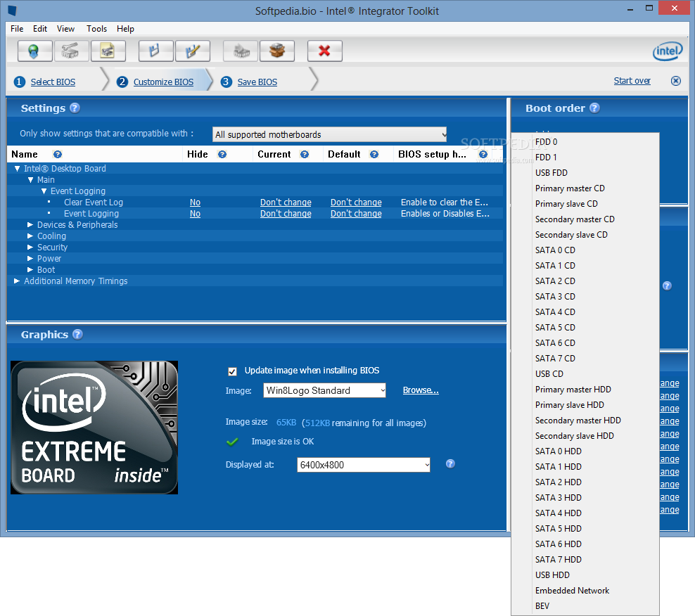Image resolution: width=695 pixels, height=616 pixels.
Task: Select USB FDD from boot device list
Action: tap(585, 173)
